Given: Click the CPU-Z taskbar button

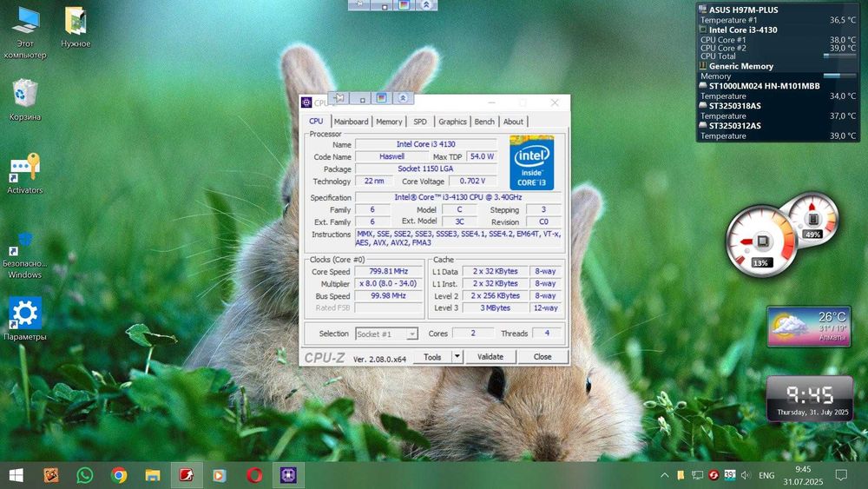Looking at the screenshot, I should click(288, 475).
